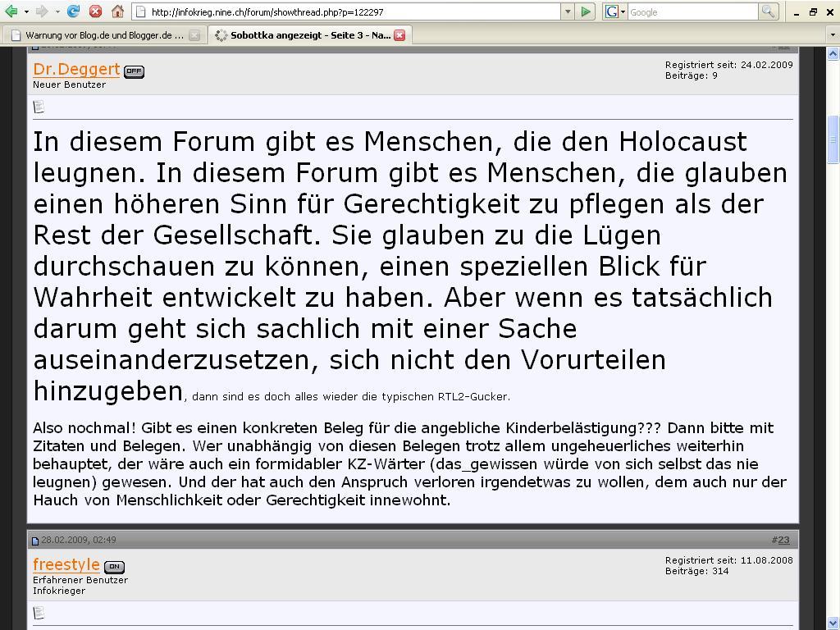Click freestyle online status badge
The image size is (840, 630).
(x=115, y=567)
